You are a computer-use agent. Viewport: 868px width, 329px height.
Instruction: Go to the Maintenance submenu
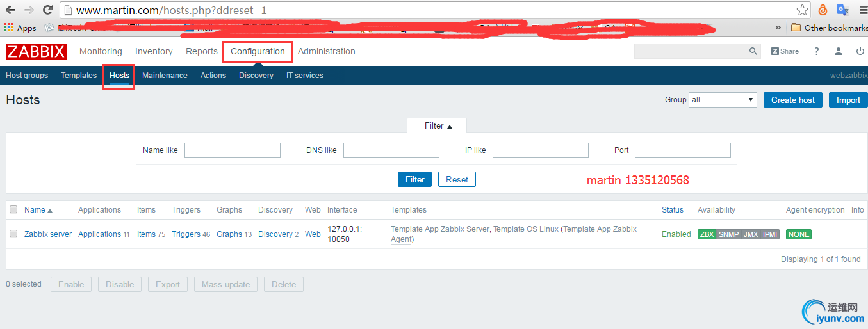(x=165, y=76)
